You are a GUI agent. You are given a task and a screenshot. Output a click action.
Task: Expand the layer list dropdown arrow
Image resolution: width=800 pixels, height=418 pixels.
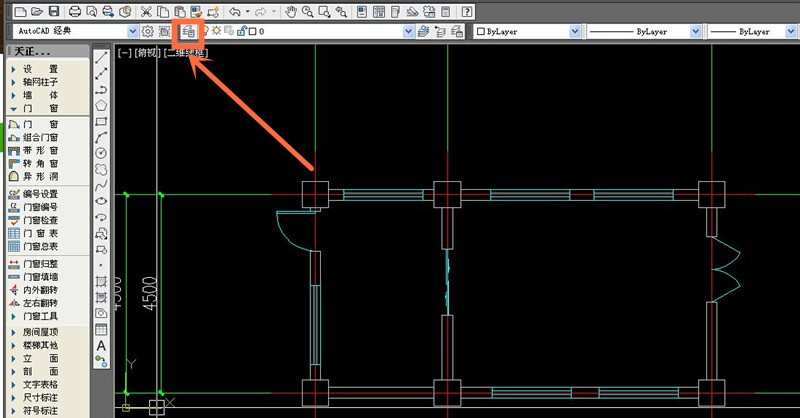click(408, 31)
